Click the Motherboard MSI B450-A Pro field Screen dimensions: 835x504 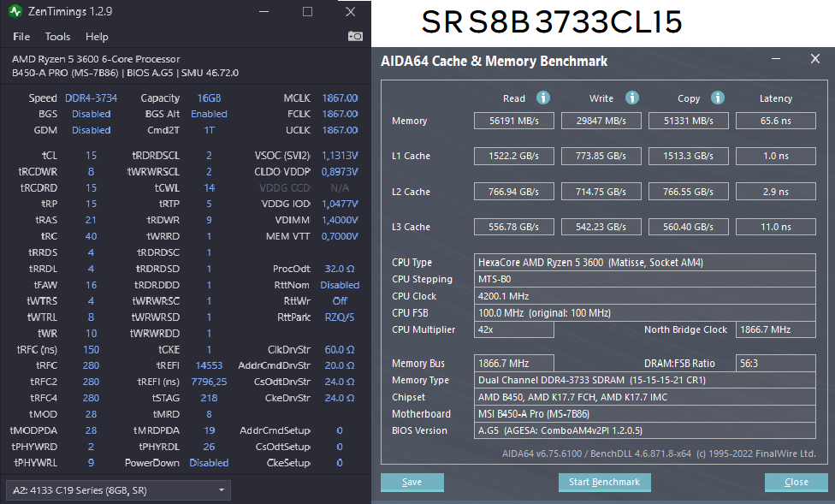(x=645, y=414)
